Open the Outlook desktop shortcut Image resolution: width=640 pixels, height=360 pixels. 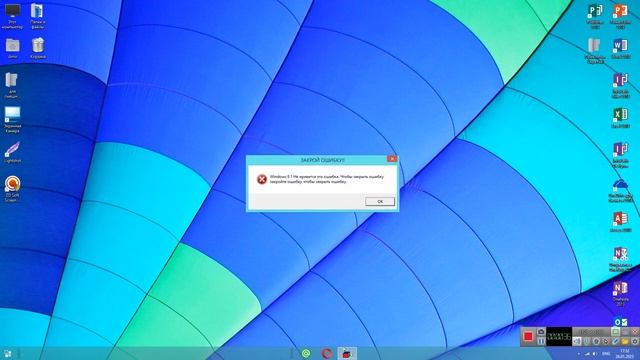click(620, 322)
